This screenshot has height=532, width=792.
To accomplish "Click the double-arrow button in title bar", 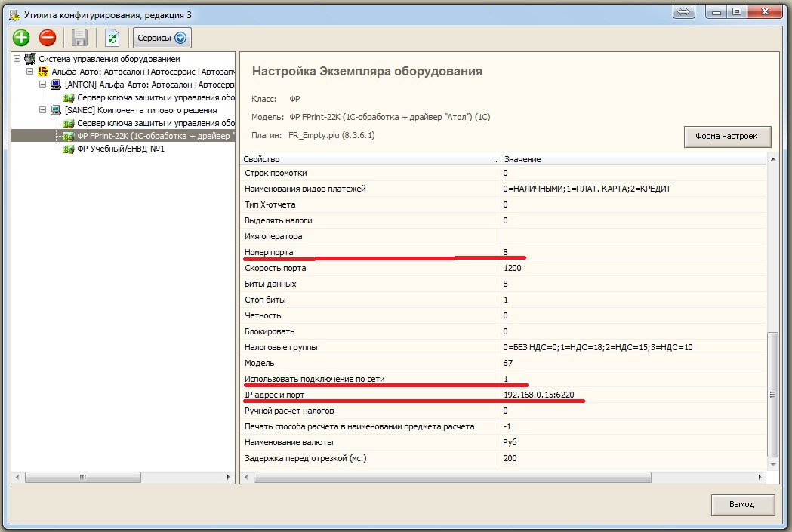I will (x=683, y=11).
